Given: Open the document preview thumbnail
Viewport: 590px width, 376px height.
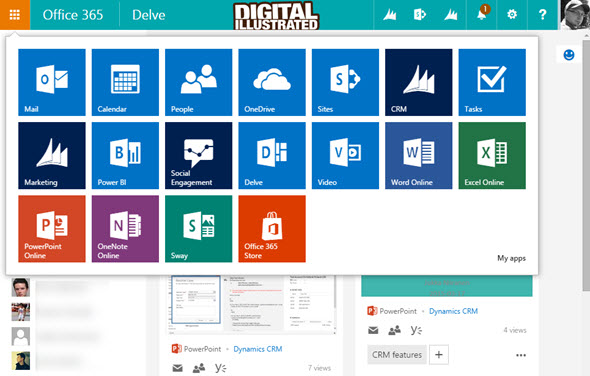Looking at the screenshot, I should click(251, 304).
